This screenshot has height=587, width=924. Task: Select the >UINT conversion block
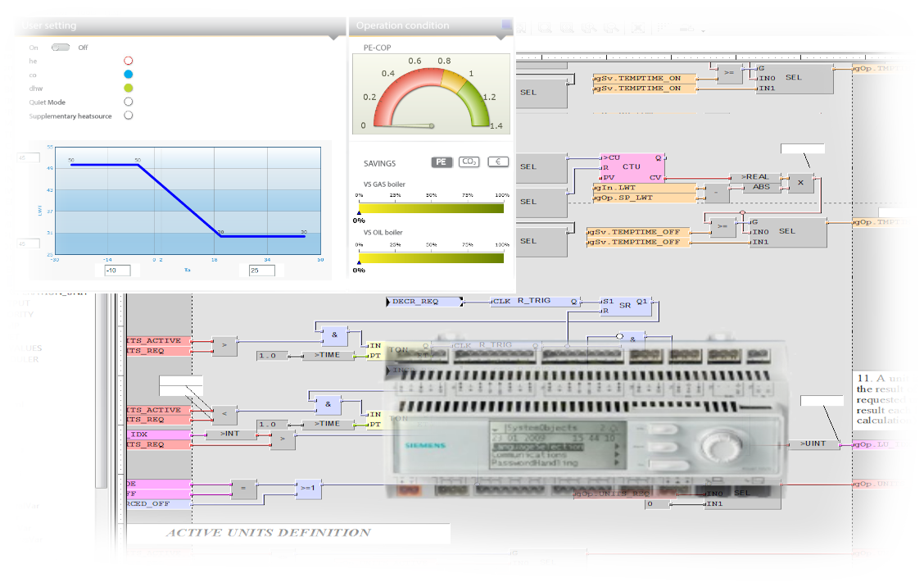tap(813, 444)
